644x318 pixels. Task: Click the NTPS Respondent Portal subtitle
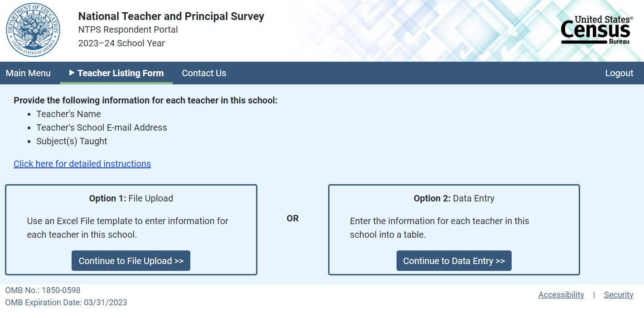128,30
